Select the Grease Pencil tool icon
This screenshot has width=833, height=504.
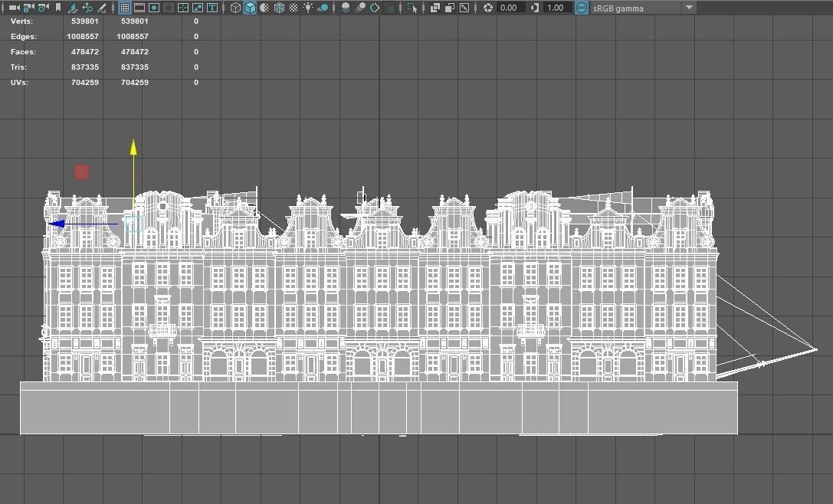[x=101, y=8]
